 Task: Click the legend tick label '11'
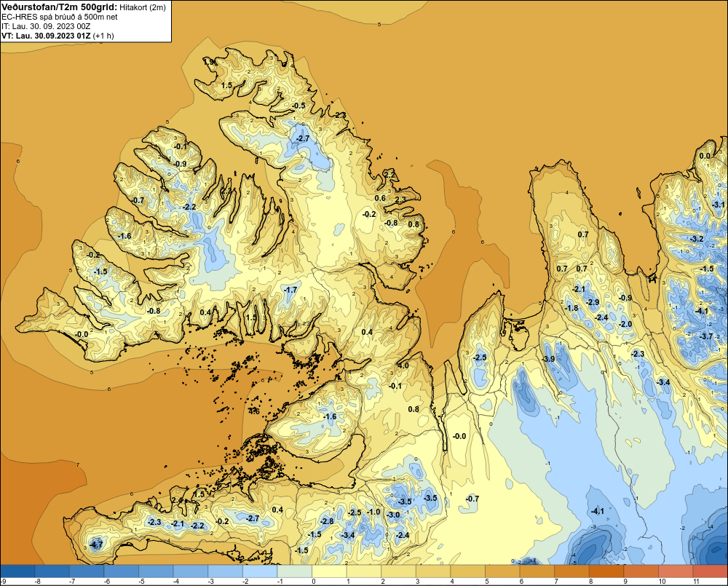696,582
